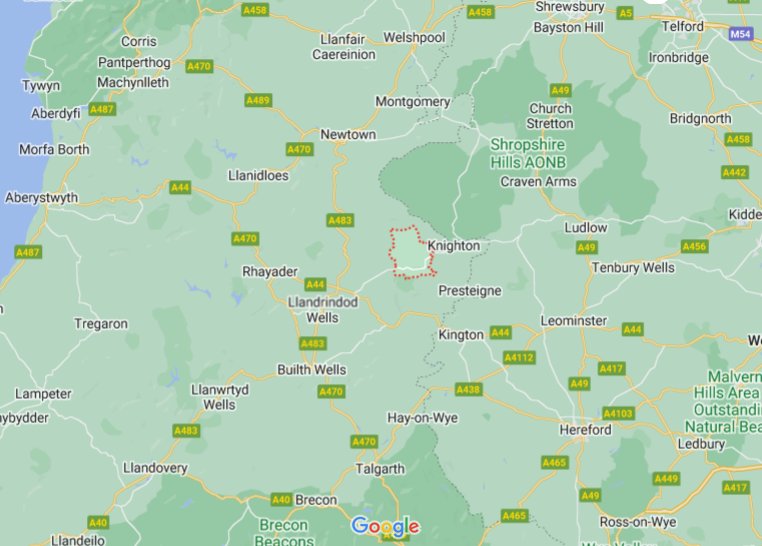Click the Google logo at the bottom
The height and width of the screenshot is (546, 762).
coord(385,527)
